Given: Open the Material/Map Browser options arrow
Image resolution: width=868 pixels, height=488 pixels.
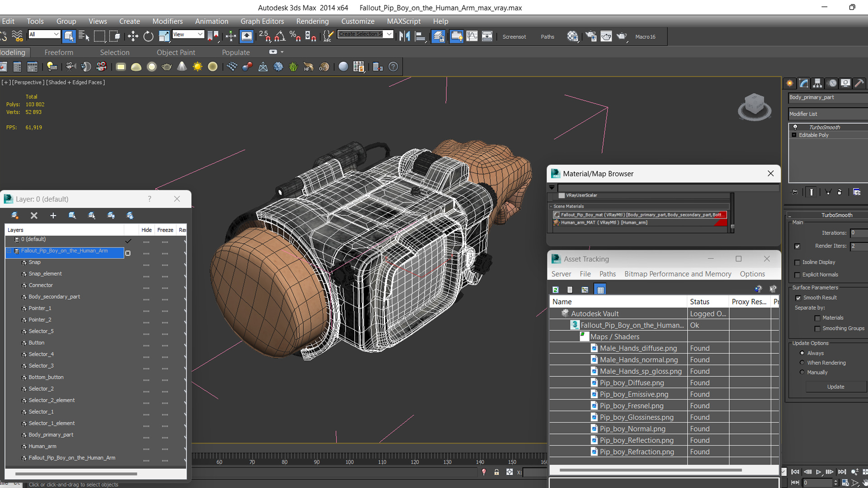Looking at the screenshot, I should pos(552,188).
